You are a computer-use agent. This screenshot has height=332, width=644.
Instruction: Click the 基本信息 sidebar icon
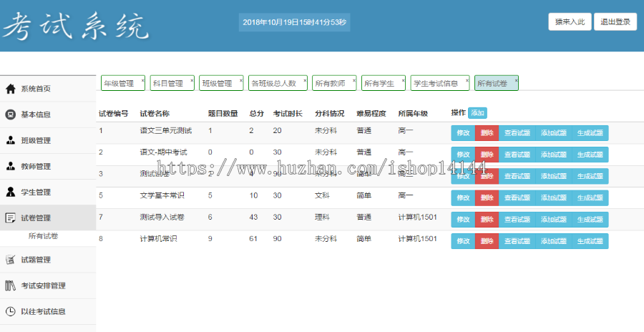click(x=11, y=114)
